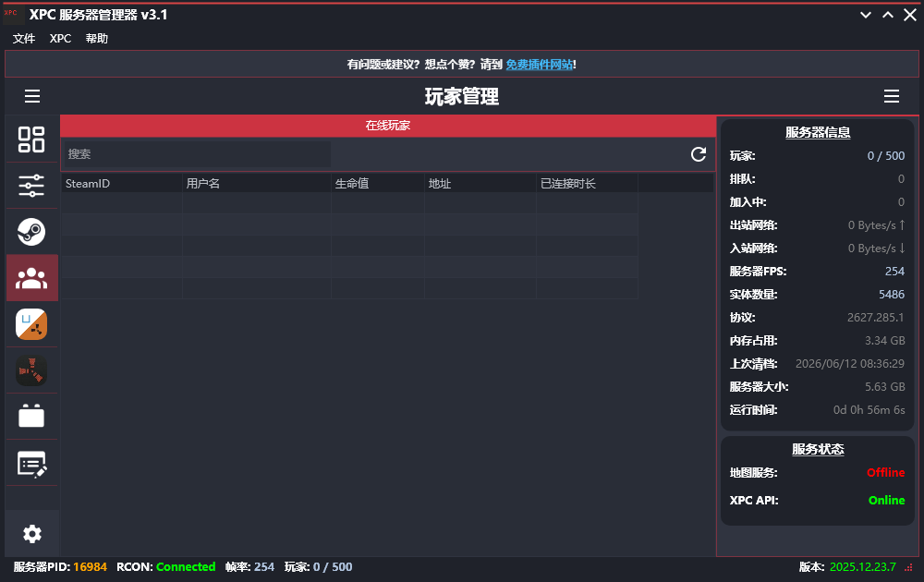
Task: Open the 文件 menu
Action: pyautogui.click(x=24, y=38)
